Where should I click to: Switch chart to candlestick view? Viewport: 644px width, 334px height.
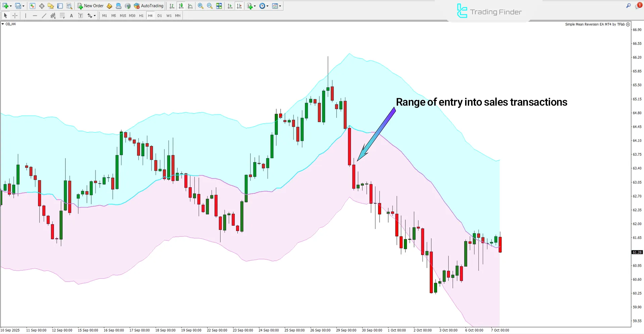[181, 6]
